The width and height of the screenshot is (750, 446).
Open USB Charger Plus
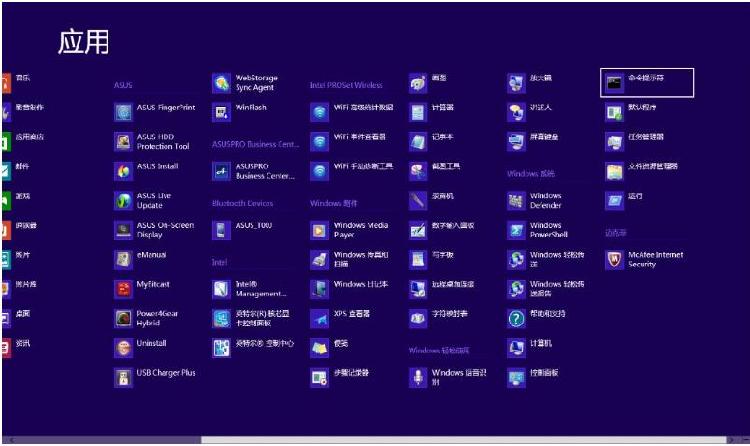(155, 378)
